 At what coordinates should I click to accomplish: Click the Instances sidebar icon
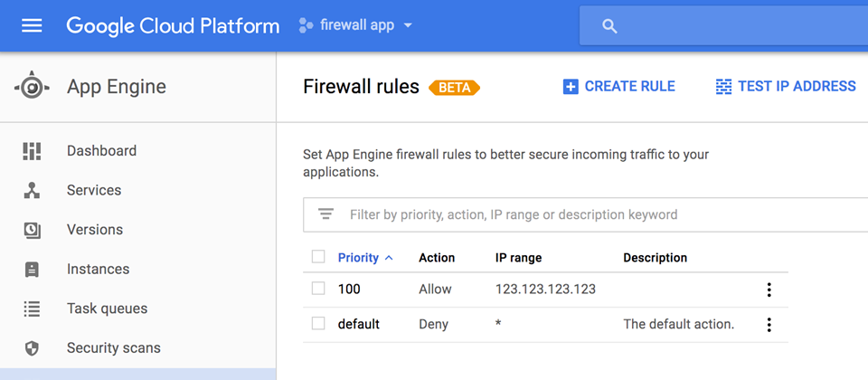[x=33, y=270]
